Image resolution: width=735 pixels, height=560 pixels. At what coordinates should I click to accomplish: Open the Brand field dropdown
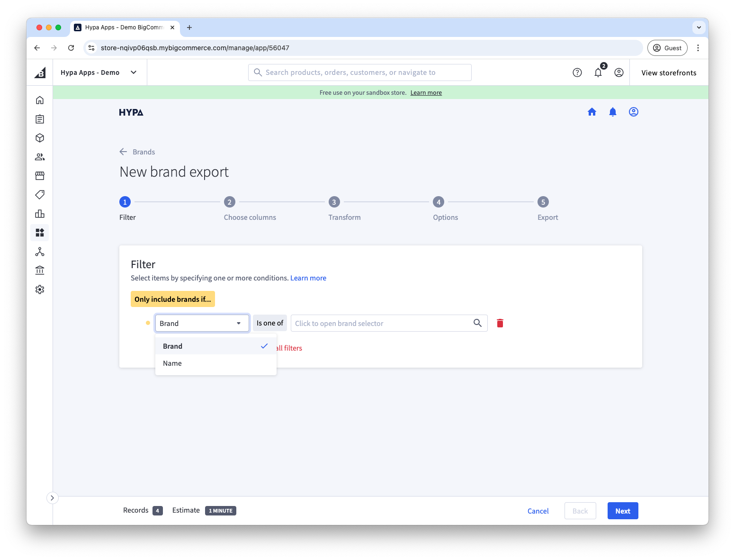pyautogui.click(x=202, y=323)
